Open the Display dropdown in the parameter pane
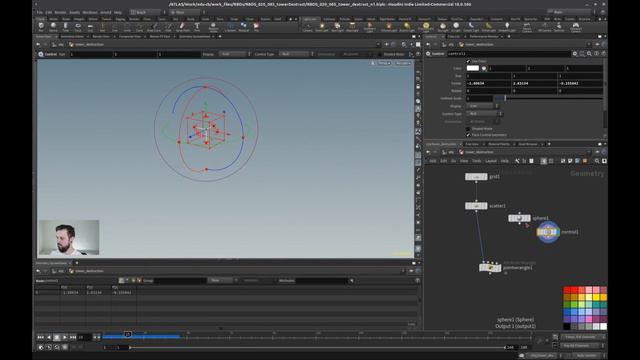This screenshot has height=360, width=640. [482, 106]
